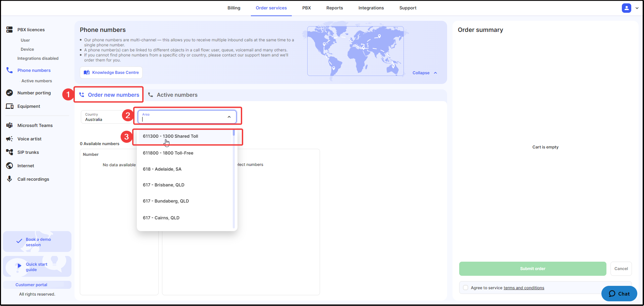
Task: Select 611800 - 1800 Toll-Free area option
Action: pos(168,153)
